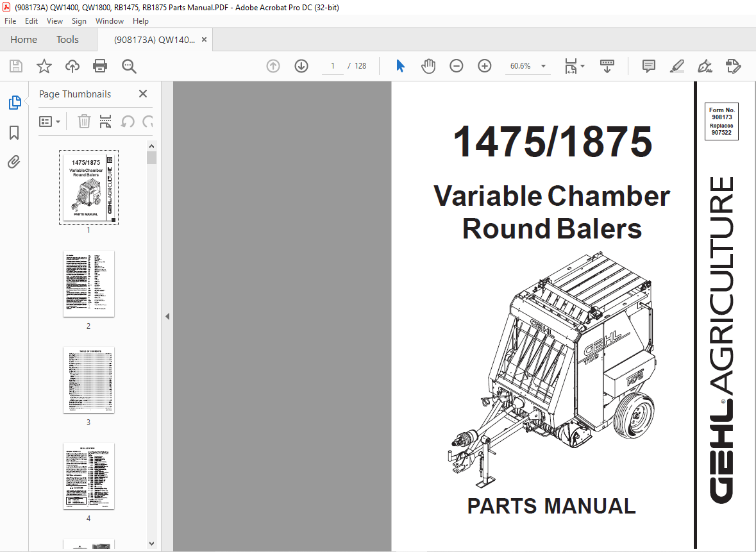Activate the Selection arrow tool
Screen dimensions: 756x552
400,66
